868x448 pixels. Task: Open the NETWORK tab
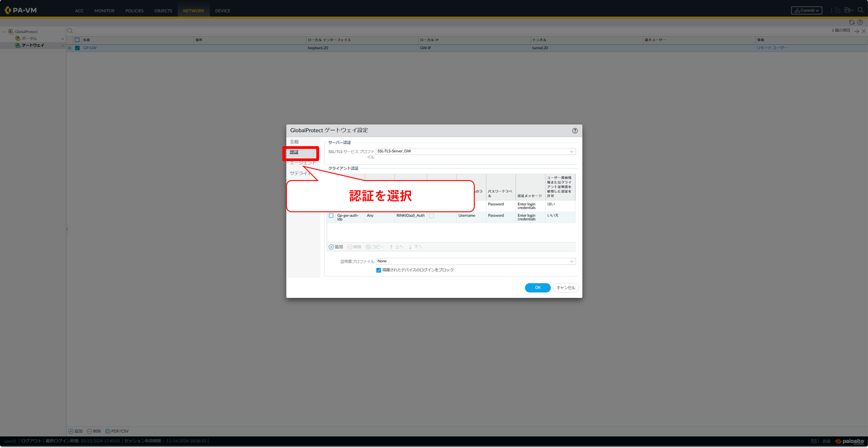[x=194, y=10]
